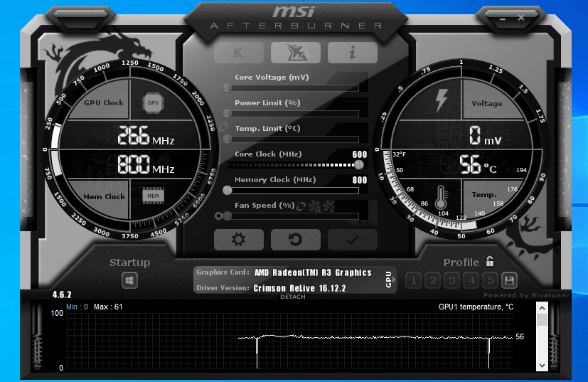The height and width of the screenshot is (382, 588).
Task: Select profile slot 3
Action: pyautogui.click(x=452, y=280)
